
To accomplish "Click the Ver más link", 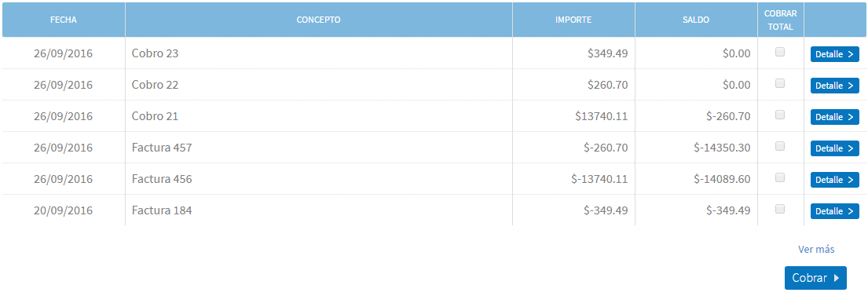I will pyautogui.click(x=816, y=250).
